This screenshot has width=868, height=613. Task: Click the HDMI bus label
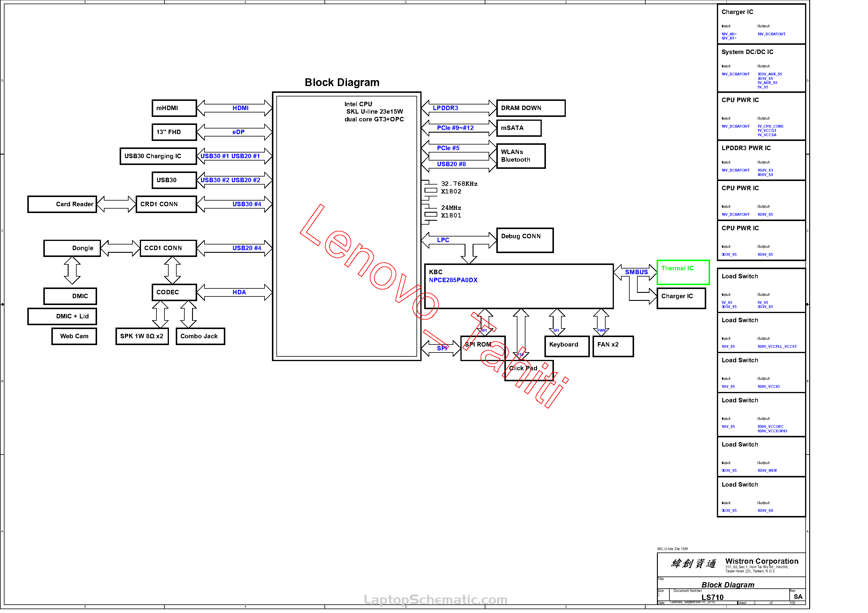click(x=240, y=108)
